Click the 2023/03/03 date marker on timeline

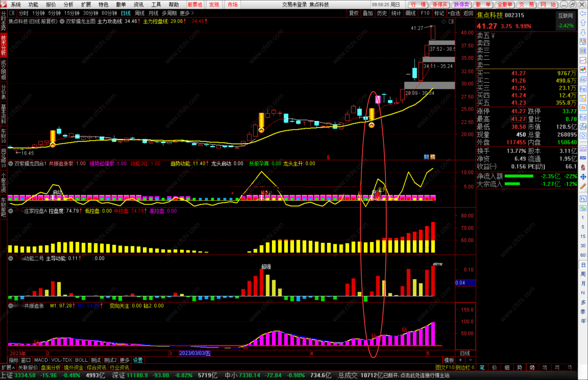tap(195, 353)
